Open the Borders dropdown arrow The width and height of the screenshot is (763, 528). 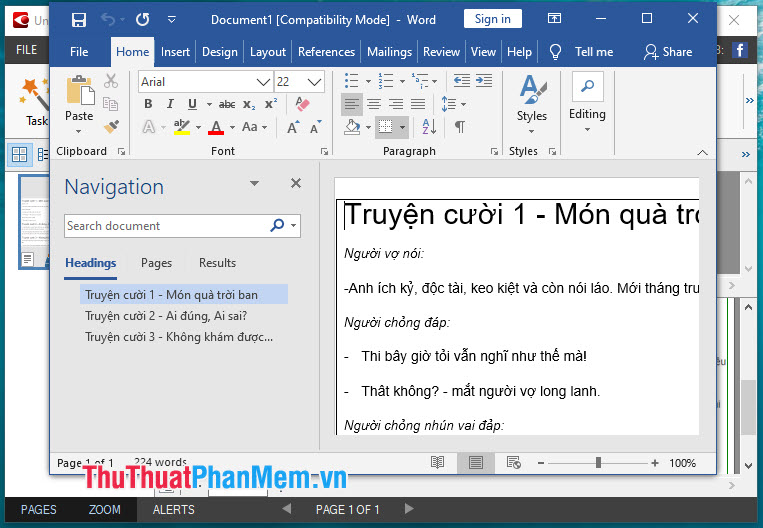[x=402, y=127]
